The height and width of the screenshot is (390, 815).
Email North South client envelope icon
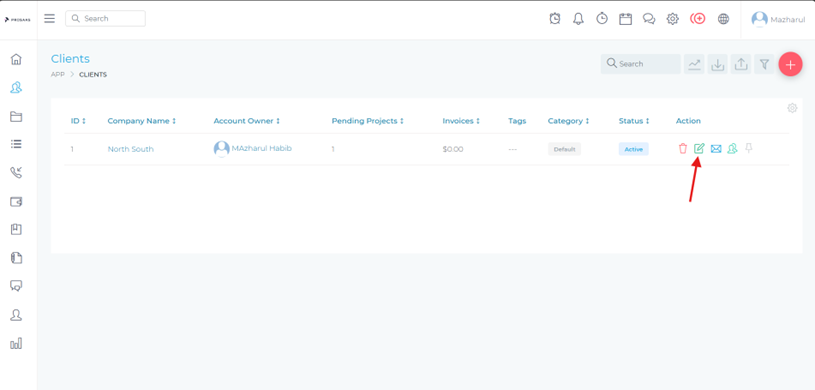click(716, 149)
